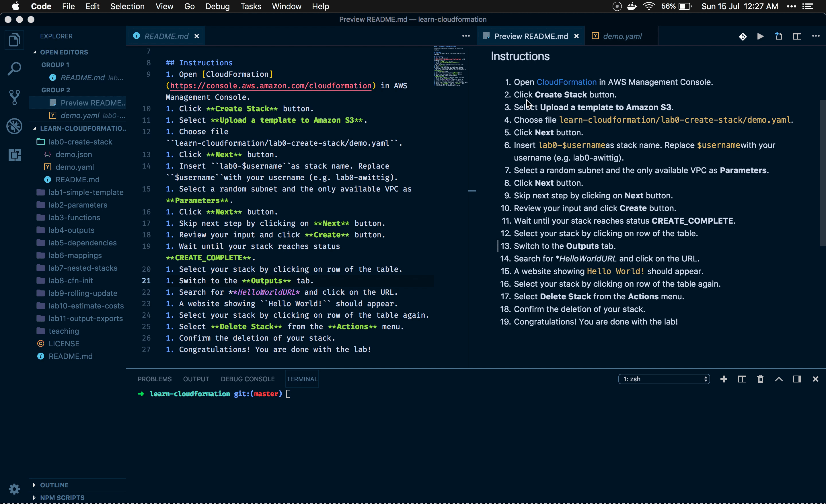Open the Selection menu
This screenshot has width=826, height=504.
(127, 6)
